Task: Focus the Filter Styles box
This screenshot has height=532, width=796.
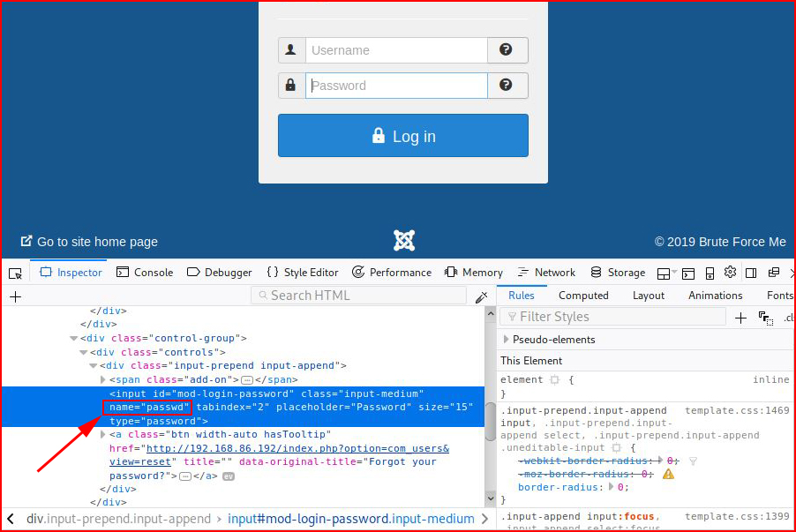Action: coord(612,317)
